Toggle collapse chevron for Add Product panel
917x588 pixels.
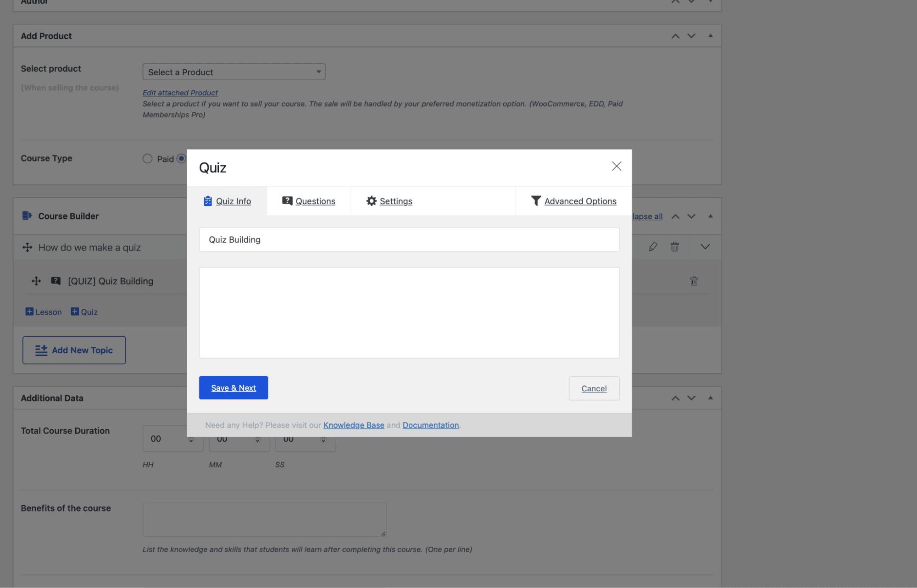coord(710,35)
